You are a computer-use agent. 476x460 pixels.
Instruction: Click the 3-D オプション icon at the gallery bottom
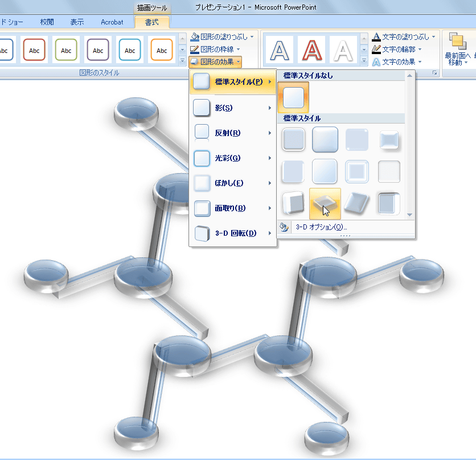coord(284,227)
